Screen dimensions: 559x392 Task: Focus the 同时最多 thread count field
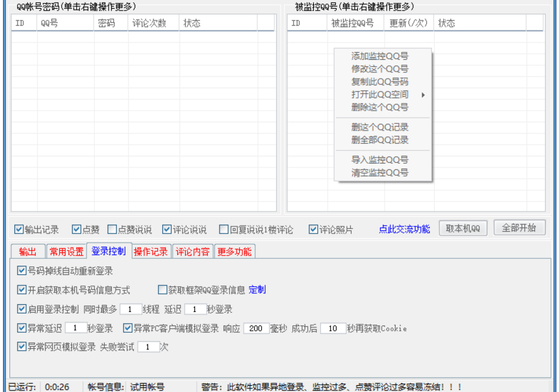click(x=131, y=309)
